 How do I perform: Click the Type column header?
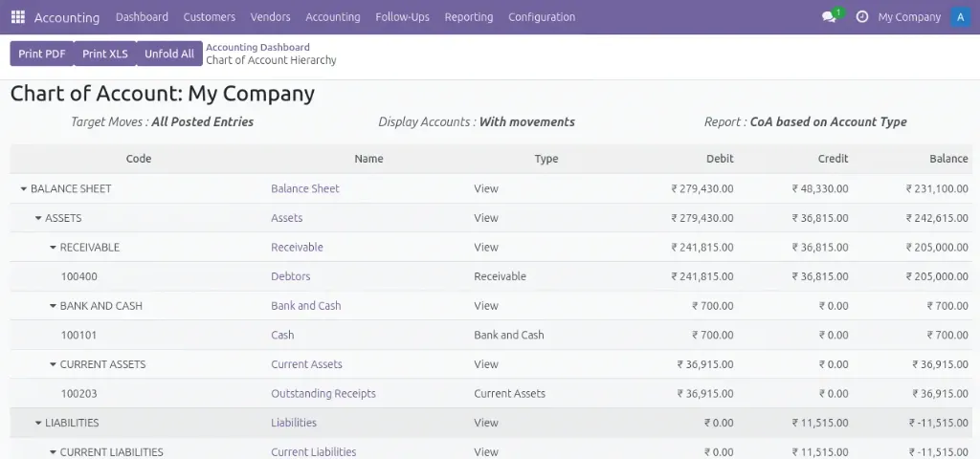[546, 159]
